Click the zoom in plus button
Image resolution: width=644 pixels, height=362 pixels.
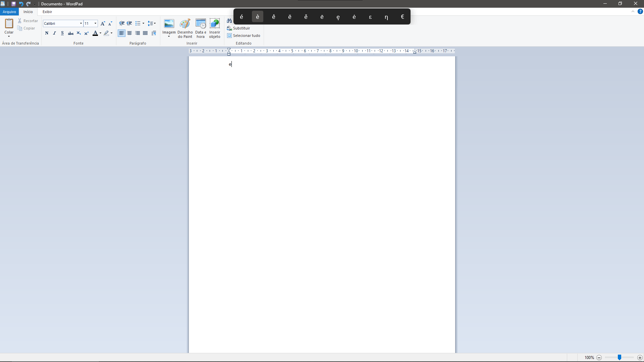point(640,358)
